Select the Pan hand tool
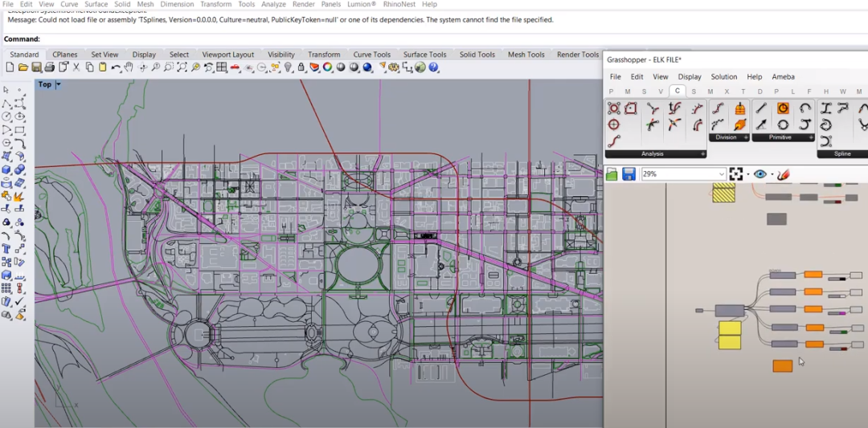This screenshot has width=868, height=428. [129, 67]
